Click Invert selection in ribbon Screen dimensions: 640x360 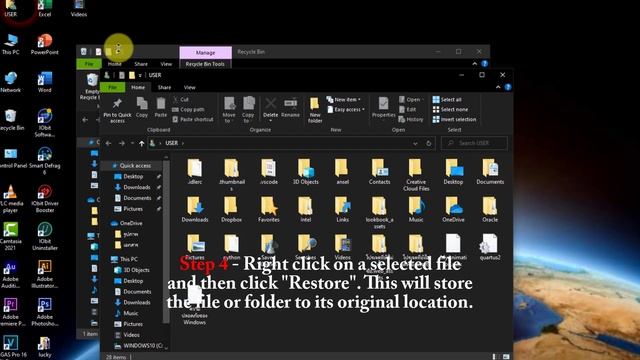coord(454,119)
